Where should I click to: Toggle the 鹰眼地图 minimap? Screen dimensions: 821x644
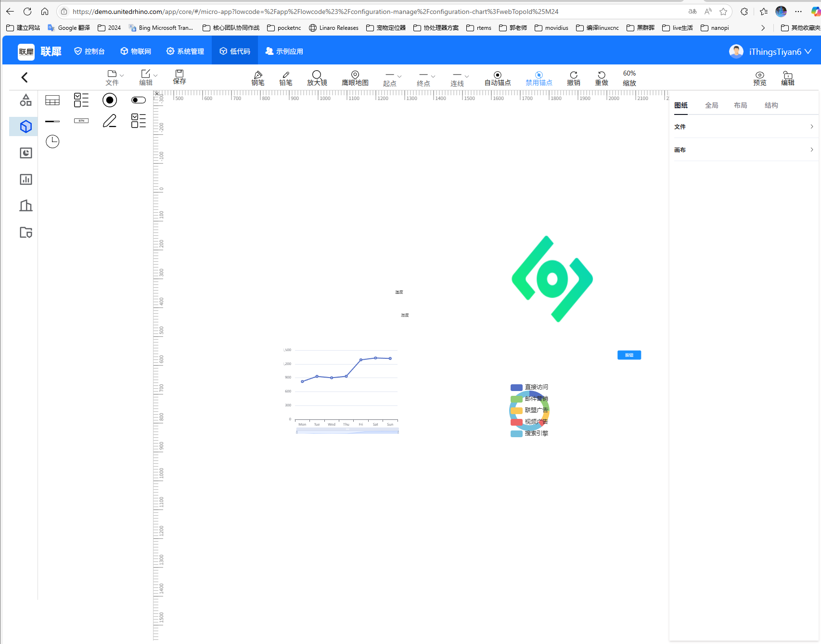coord(355,78)
